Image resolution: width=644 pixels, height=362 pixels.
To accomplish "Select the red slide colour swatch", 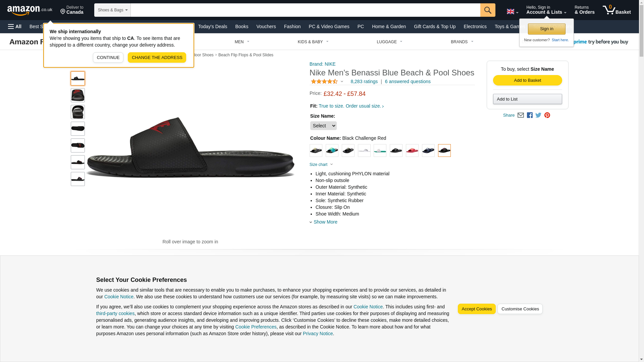I will click(x=412, y=150).
